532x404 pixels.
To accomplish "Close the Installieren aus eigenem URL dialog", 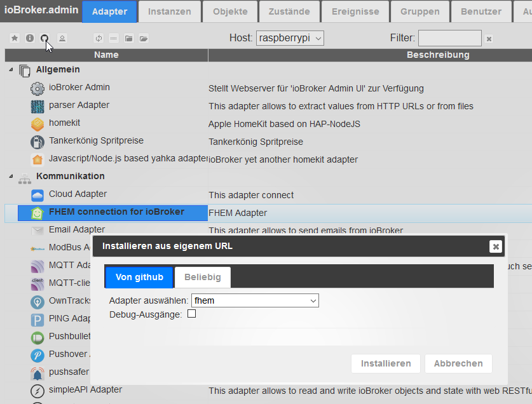I will 495,246.
